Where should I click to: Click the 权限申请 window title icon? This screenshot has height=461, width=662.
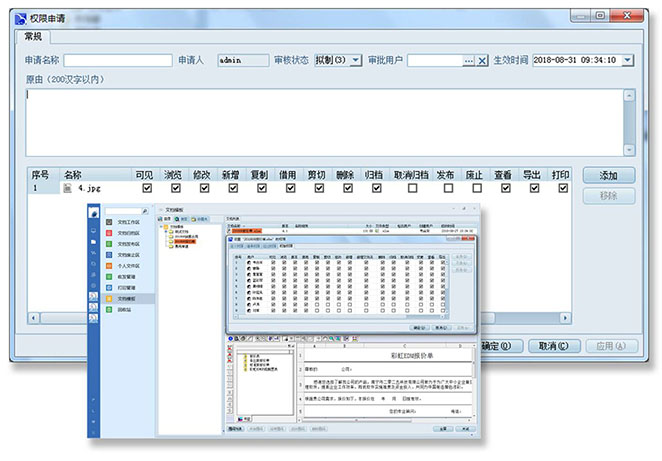point(17,15)
